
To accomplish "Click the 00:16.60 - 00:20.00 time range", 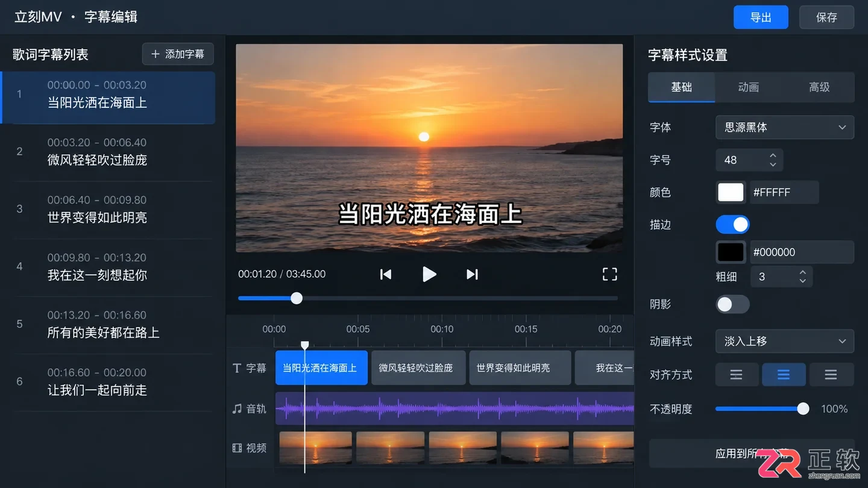I will tap(97, 373).
